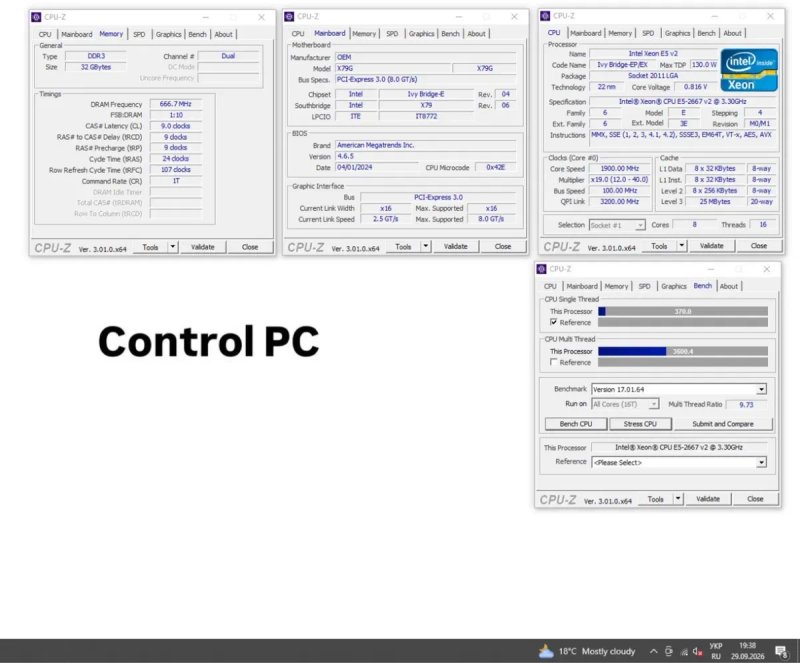Click Validate in the Memory window
The image size is (800, 663).
click(203, 247)
